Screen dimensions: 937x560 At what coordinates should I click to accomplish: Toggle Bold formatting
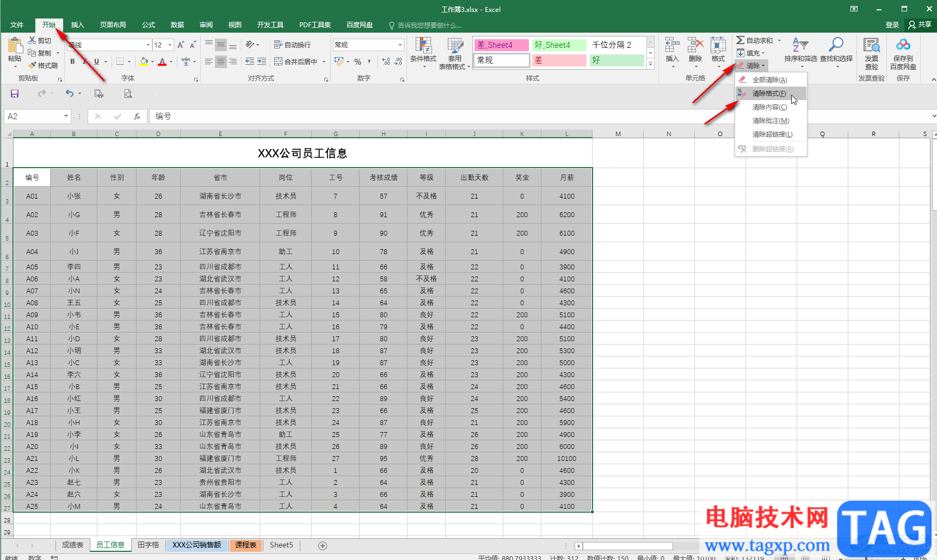(72, 61)
